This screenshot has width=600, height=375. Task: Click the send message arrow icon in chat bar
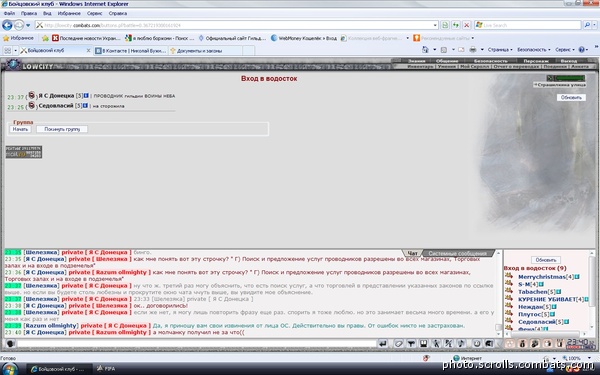pyautogui.click(x=382, y=344)
